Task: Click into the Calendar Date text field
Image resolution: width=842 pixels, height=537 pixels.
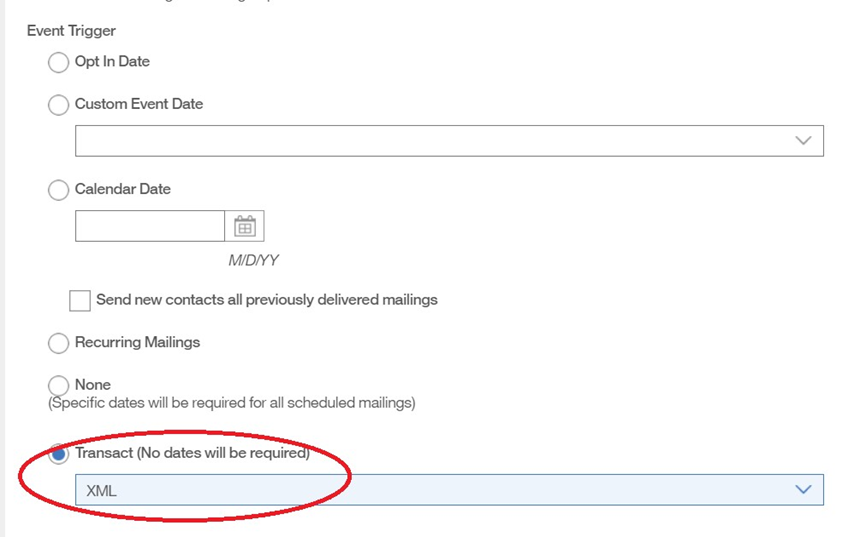Action: click(150, 227)
